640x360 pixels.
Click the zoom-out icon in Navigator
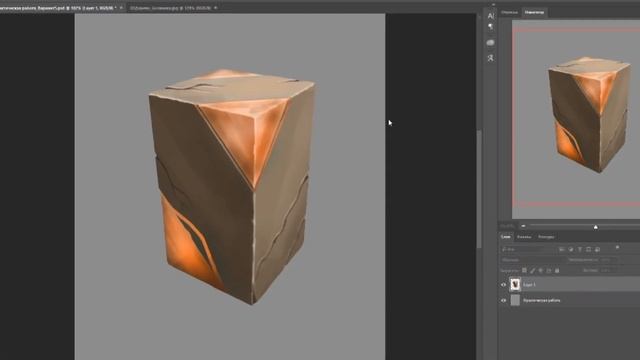point(523,226)
